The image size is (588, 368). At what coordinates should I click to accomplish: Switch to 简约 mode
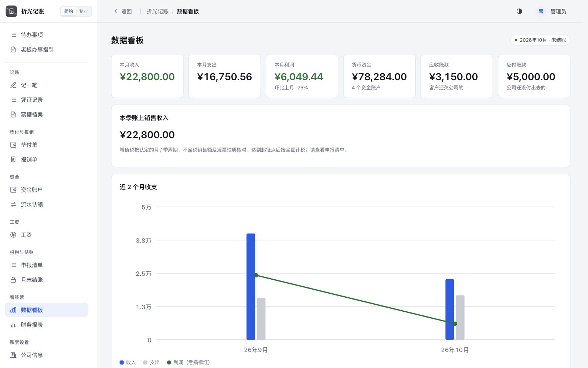coord(69,11)
